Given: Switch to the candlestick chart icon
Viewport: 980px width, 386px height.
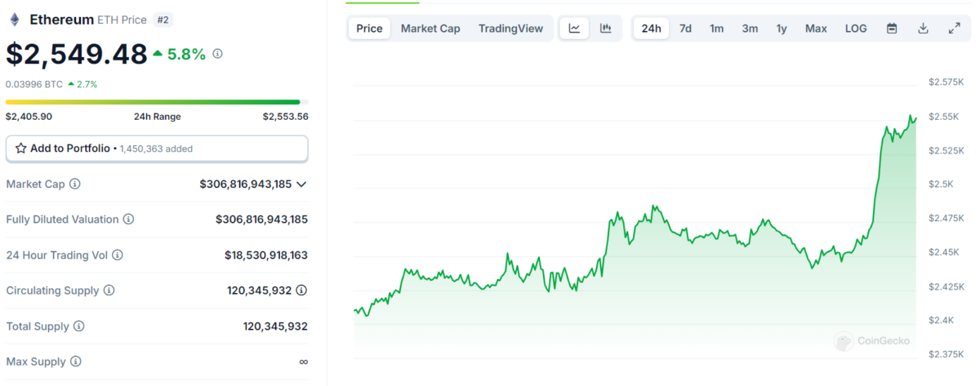Looking at the screenshot, I should [606, 29].
